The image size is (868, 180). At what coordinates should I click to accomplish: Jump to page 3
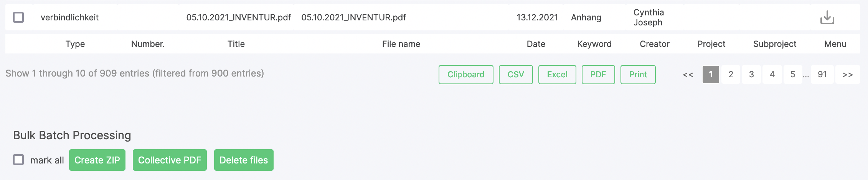point(751,75)
